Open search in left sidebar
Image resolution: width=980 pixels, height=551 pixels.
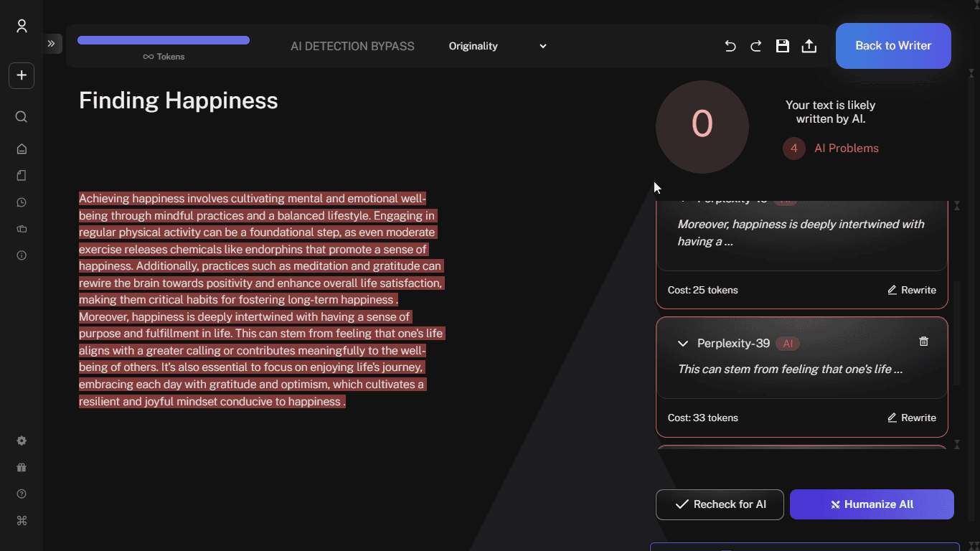click(x=22, y=117)
